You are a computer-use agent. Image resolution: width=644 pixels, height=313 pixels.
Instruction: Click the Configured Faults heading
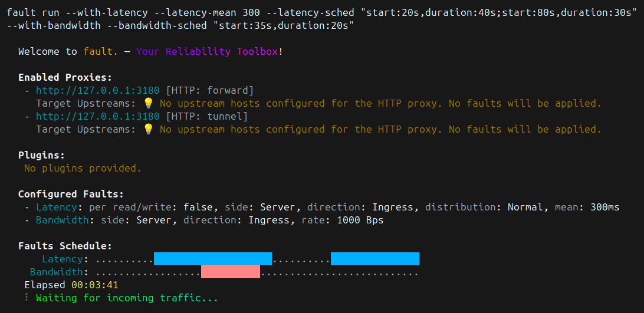coord(71,194)
